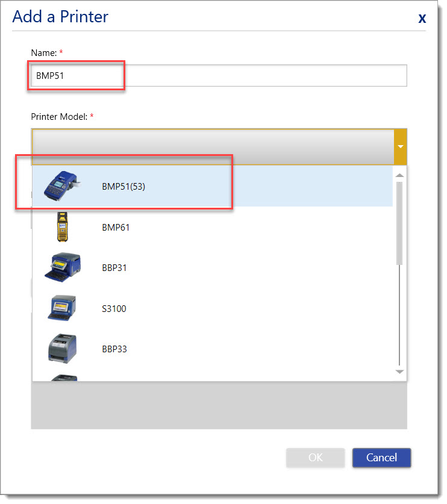447x504 pixels.
Task: Click the BBP33 printer icon
Action: (x=62, y=349)
